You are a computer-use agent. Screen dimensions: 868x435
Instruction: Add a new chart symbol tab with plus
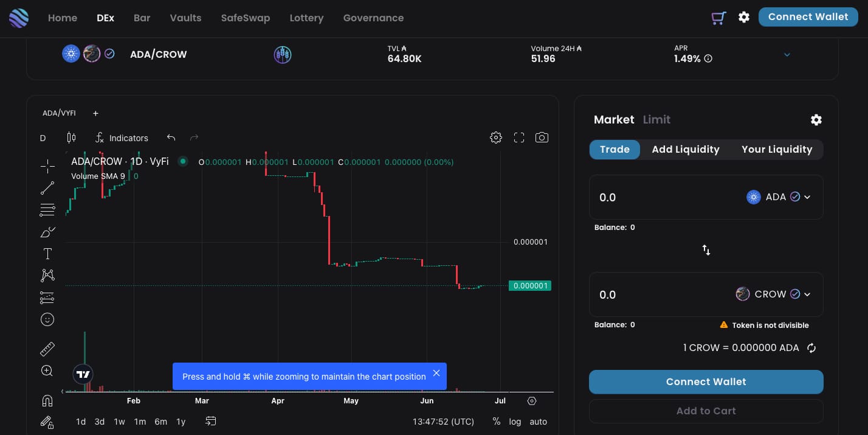click(95, 113)
